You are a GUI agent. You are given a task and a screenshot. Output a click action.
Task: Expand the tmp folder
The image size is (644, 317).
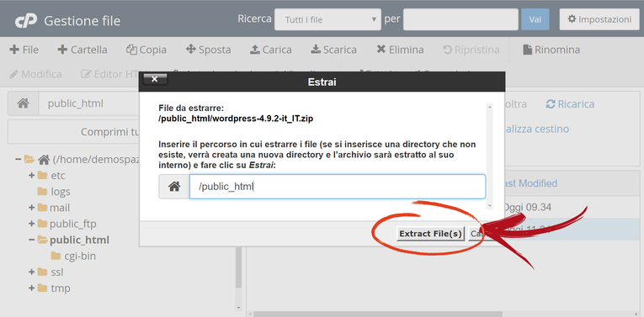click(x=32, y=288)
